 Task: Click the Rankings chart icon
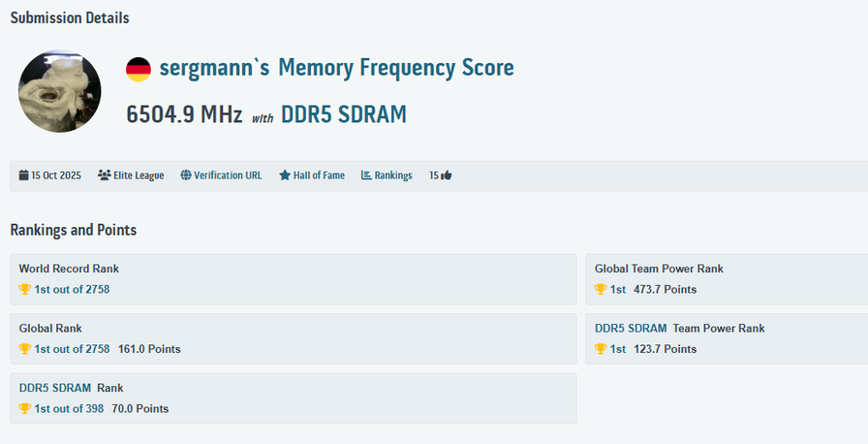[366, 175]
